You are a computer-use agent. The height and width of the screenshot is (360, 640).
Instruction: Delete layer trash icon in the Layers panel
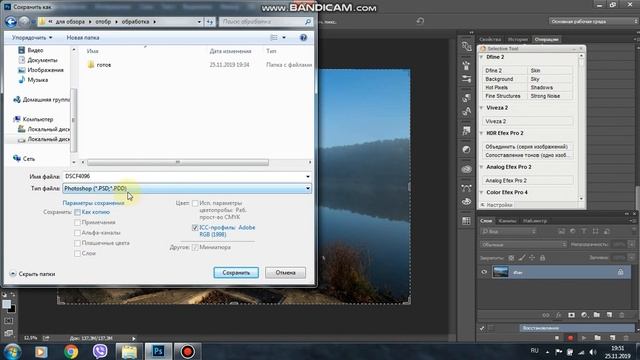pos(622,315)
